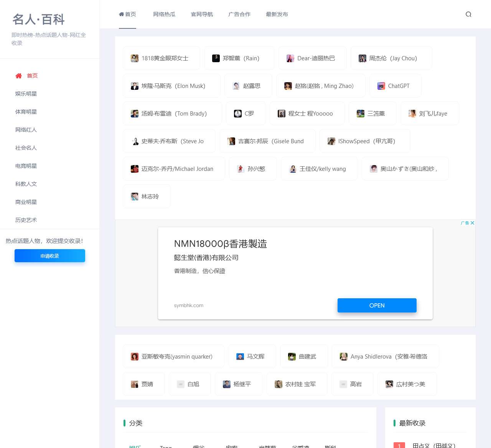Click 林志玲's avatar icon
This screenshot has height=448, width=491.
(x=134, y=196)
